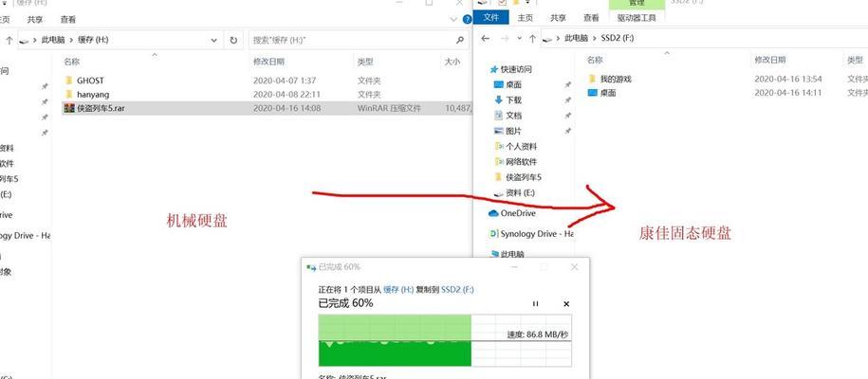Open the 查看 tab in H: window
This screenshot has width=868, height=379.
[x=68, y=19]
